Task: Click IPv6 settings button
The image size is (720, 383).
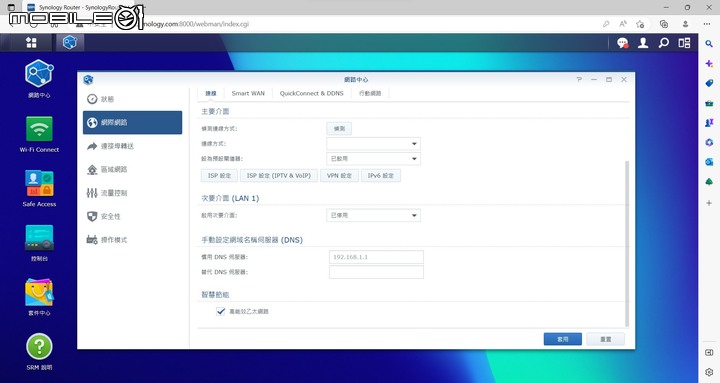Action: pyautogui.click(x=381, y=175)
